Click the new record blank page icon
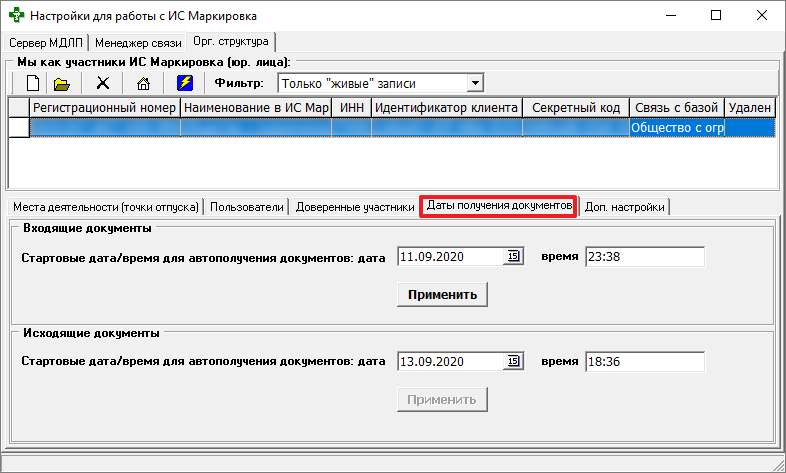Viewport: 786px width, 473px height. (32, 83)
